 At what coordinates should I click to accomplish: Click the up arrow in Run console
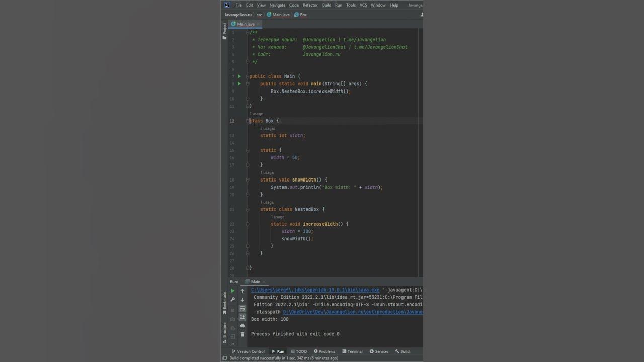pos(243,291)
